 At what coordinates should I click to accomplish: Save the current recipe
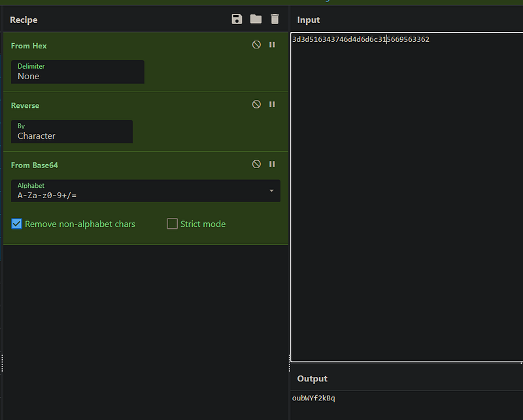click(237, 19)
